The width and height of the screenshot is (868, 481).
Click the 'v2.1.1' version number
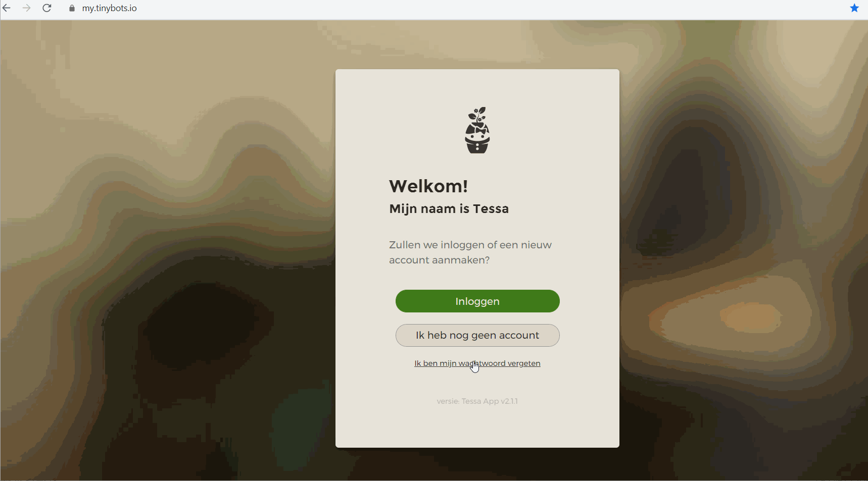click(509, 401)
